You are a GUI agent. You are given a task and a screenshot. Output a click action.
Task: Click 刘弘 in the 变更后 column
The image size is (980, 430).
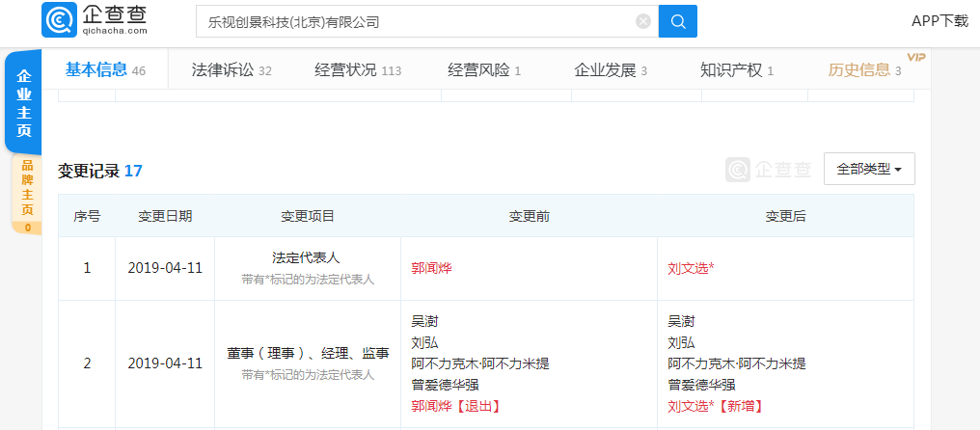tap(681, 343)
